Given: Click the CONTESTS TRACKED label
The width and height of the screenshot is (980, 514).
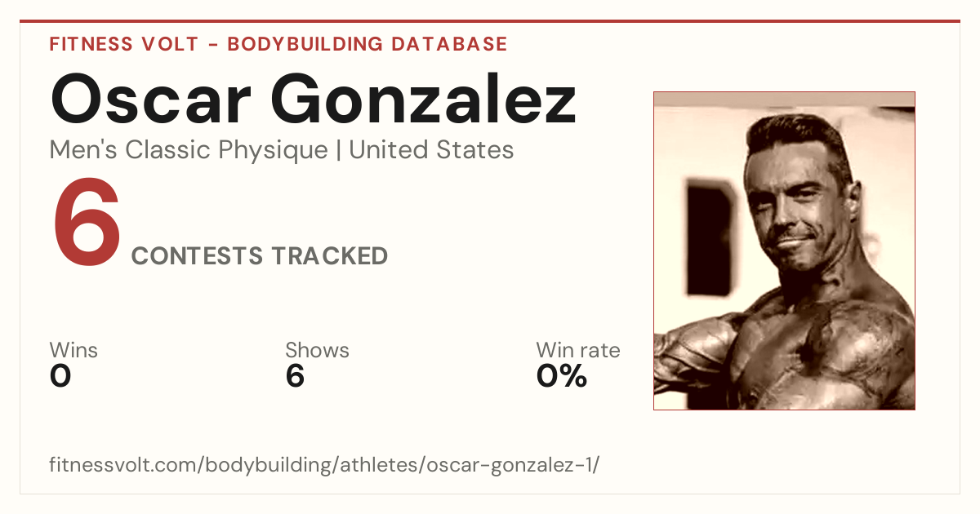Looking at the screenshot, I should pyautogui.click(x=260, y=256).
